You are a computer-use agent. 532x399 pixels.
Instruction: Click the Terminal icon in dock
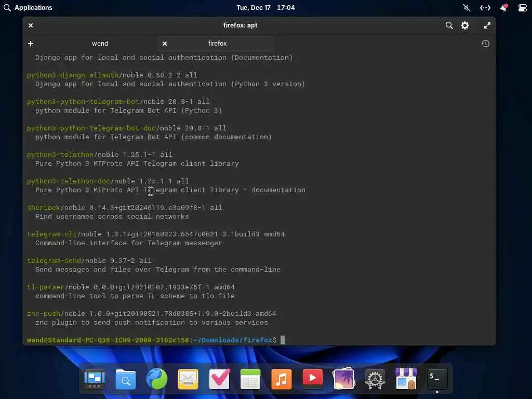coord(437,379)
